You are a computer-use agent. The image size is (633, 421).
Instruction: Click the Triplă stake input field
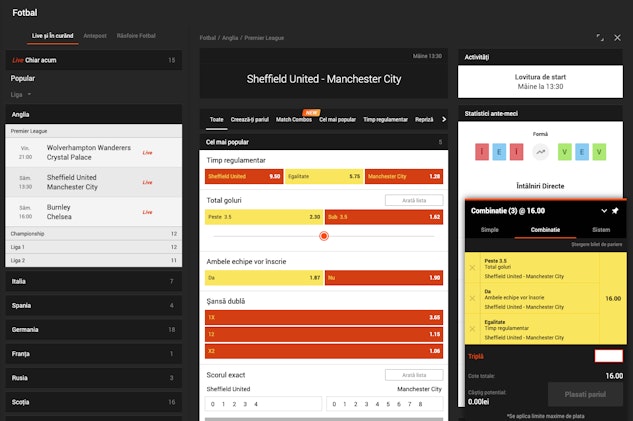pos(608,356)
